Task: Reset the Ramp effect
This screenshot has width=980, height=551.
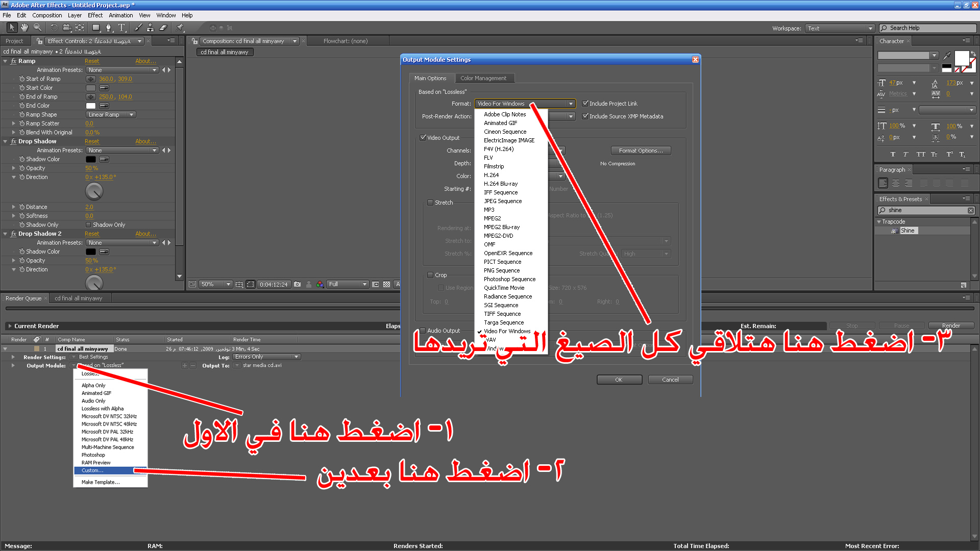Action: (x=92, y=61)
